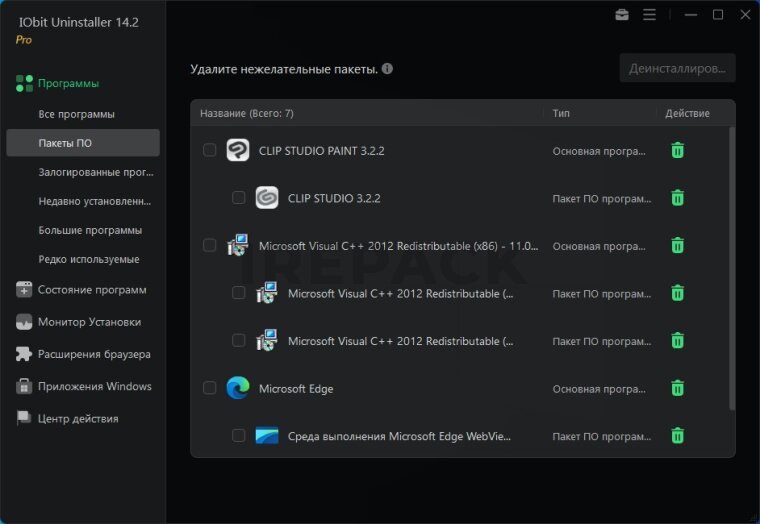Tick the Microsoft Edge checkbox

pos(209,388)
